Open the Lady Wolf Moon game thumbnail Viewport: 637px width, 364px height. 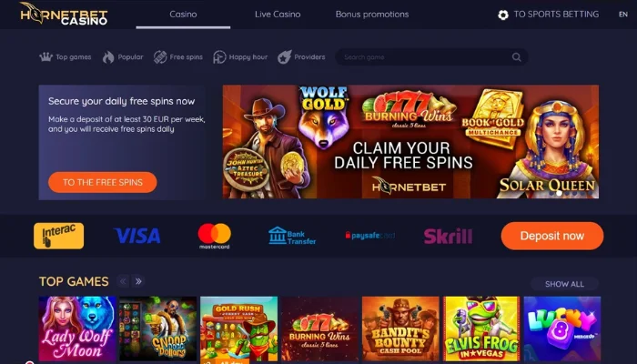point(77,329)
